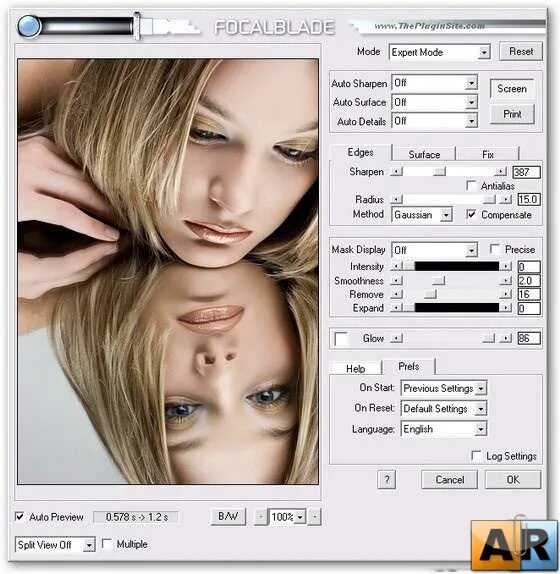The image size is (560, 574).
Task: Open the Method dropdown showing Gaussian
Action: pyautogui.click(x=422, y=215)
